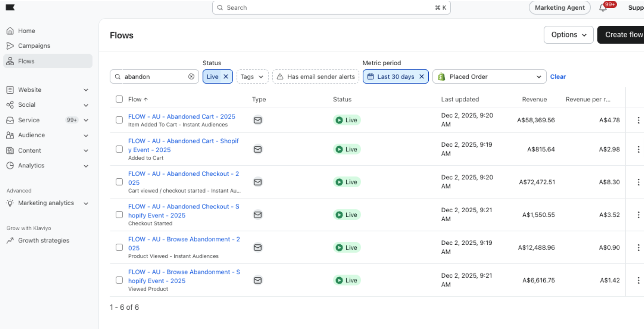Sort by the Last updated column header
Viewport: 644px width, 329px height.
[460, 100]
